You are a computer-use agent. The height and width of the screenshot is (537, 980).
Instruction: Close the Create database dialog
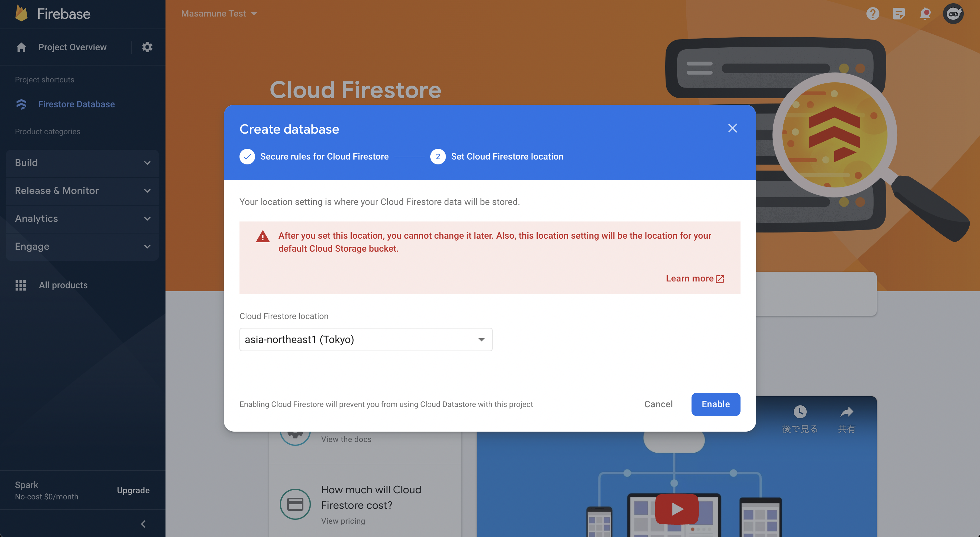click(732, 128)
